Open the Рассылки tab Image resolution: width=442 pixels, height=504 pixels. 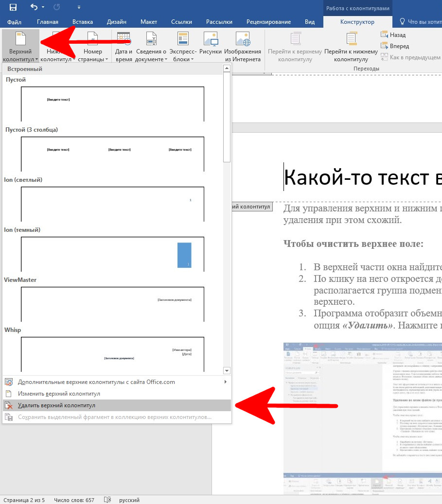[219, 22]
